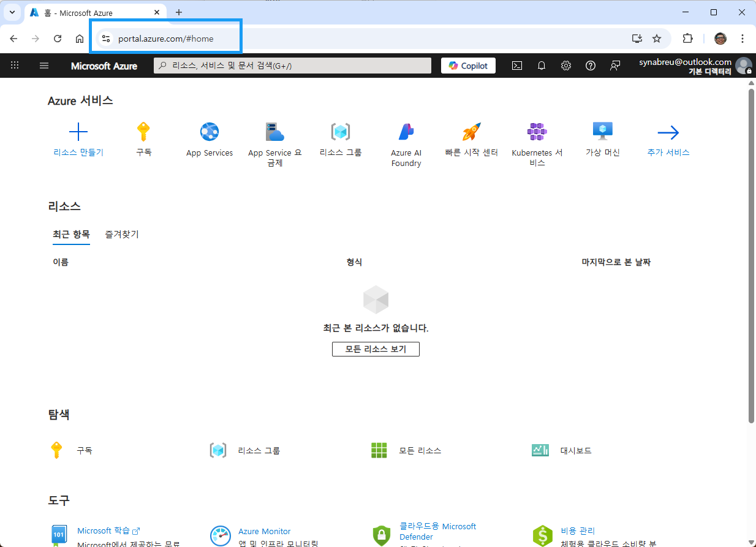Open the 비용 관리 link

578,530
